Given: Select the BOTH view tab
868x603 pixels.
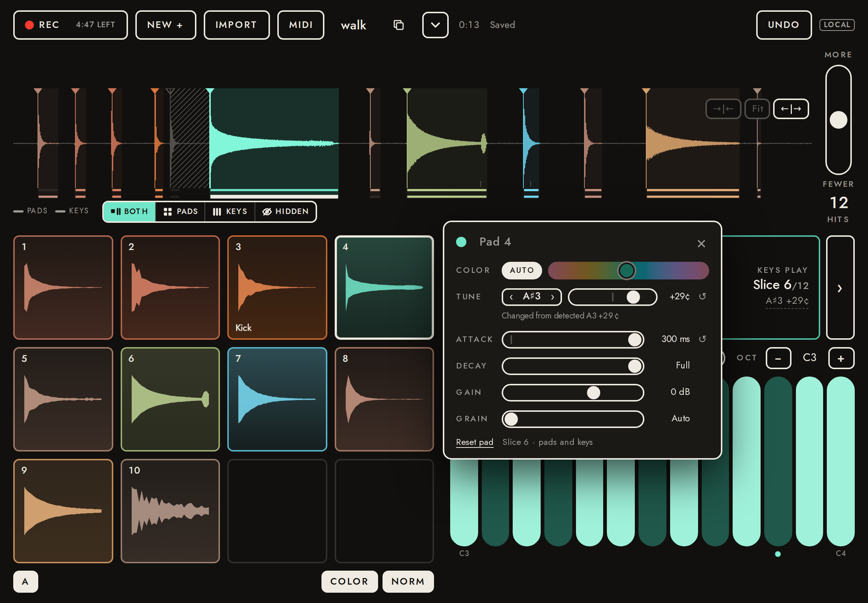Looking at the screenshot, I should point(129,211).
